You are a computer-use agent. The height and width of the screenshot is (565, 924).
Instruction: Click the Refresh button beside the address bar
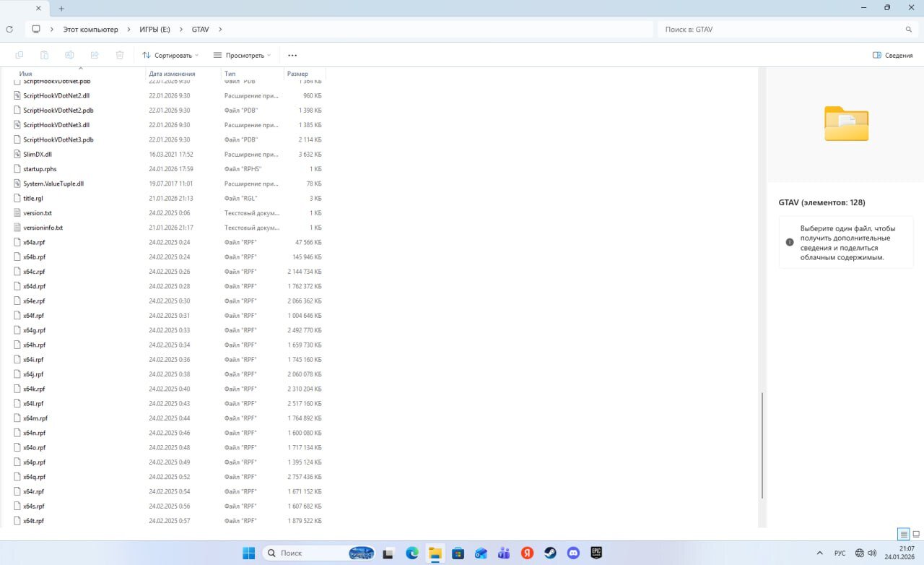[9, 30]
